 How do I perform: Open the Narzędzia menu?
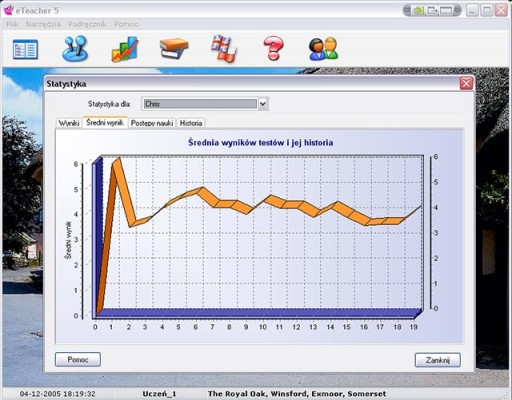pos(43,24)
